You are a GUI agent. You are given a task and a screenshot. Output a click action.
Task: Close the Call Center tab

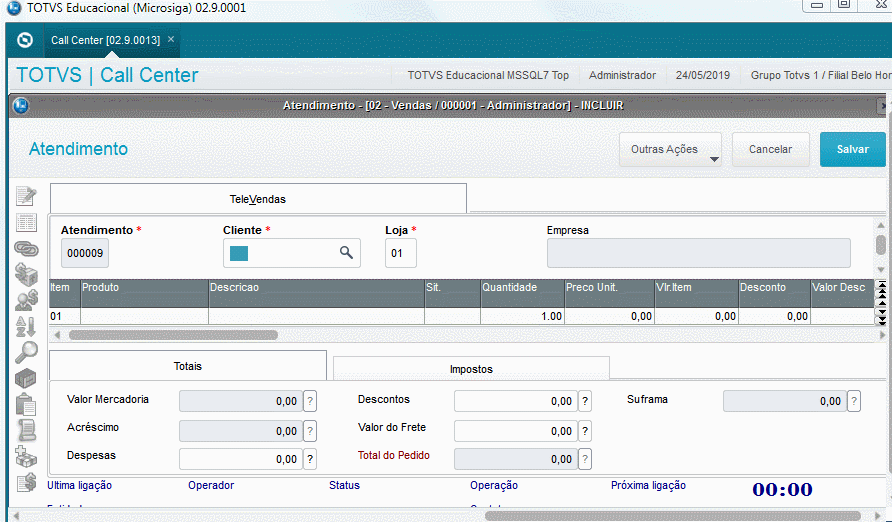[x=171, y=39]
